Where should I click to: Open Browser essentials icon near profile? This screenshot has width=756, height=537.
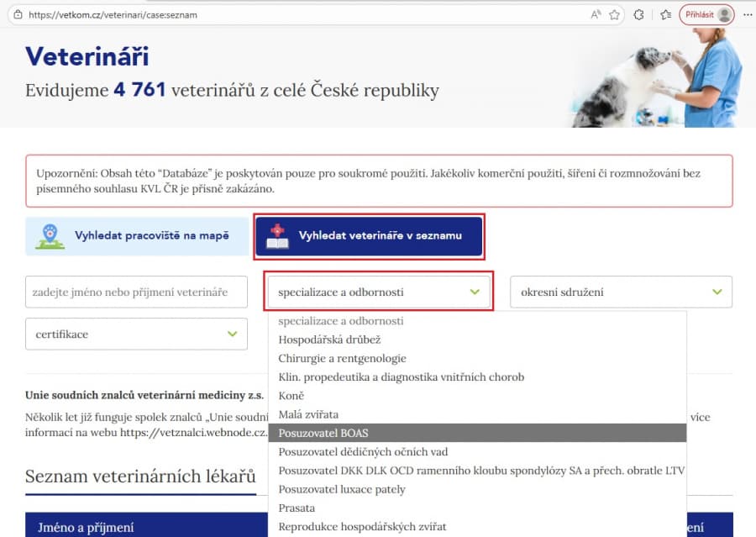click(638, 14)
